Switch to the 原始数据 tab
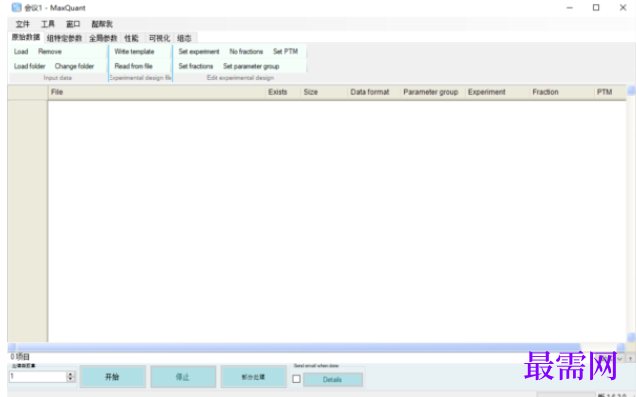The image size is (636, 397). coord(26,37)
